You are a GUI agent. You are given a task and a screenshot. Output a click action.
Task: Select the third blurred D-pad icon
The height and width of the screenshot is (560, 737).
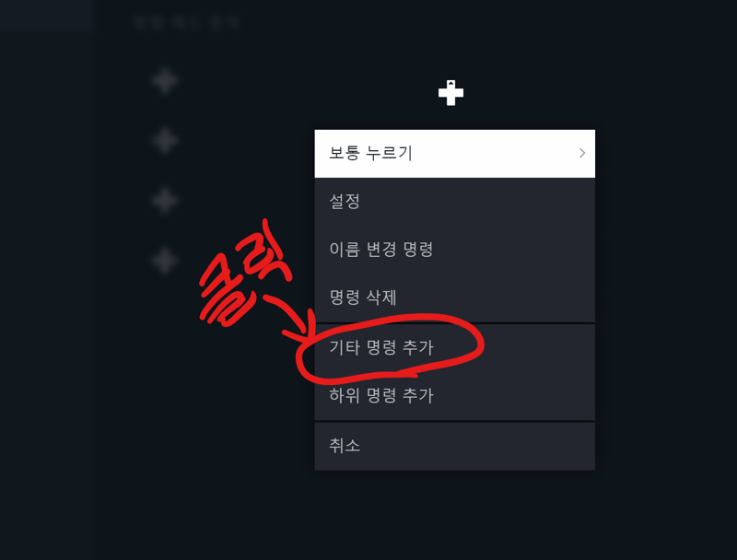point(165,201)
